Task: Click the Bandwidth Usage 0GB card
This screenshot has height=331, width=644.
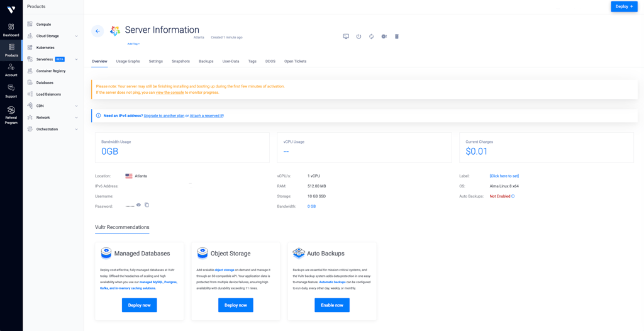Action: point(182,148)
